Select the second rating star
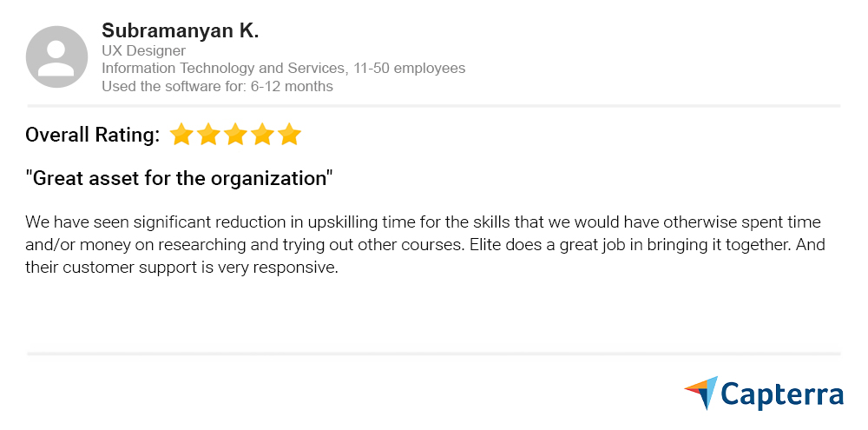The height and width of the screenshot is (430, 868). point(208,135)
